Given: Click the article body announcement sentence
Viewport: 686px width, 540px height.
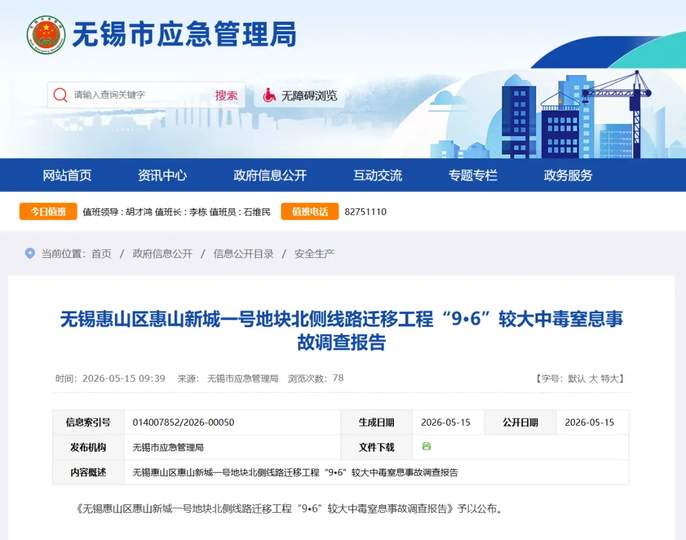Looking at the screenshot, I should pyautogui.click(x=289, y=509).
